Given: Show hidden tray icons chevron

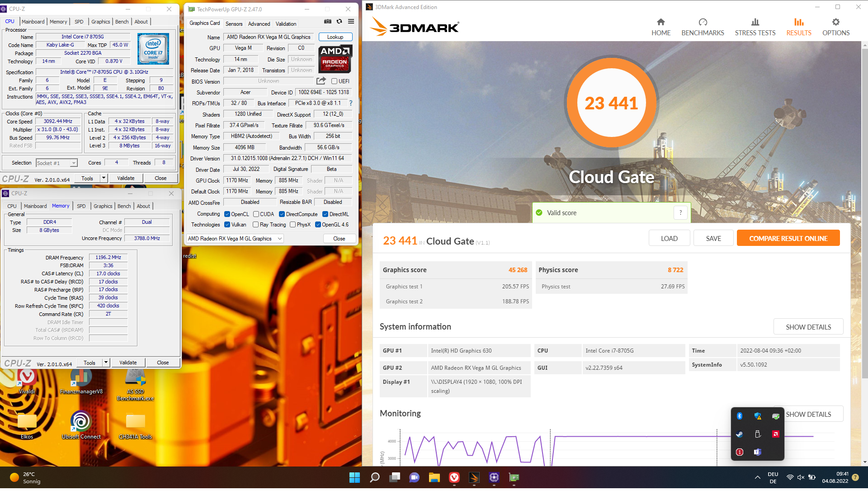Looking at the screenshot, I should [757, 477].
